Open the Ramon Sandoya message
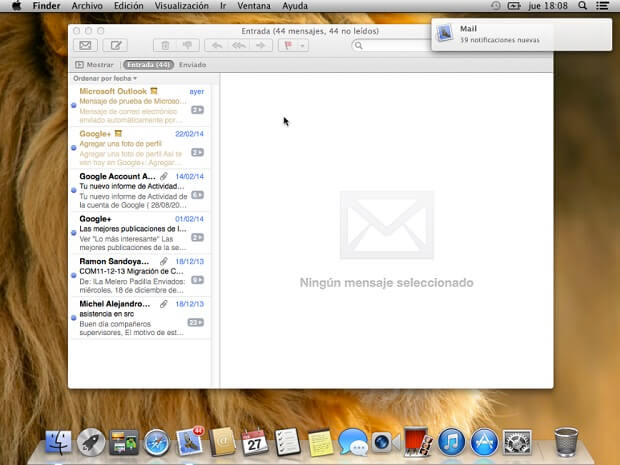 pyautogui.click(x=140, y=276)
